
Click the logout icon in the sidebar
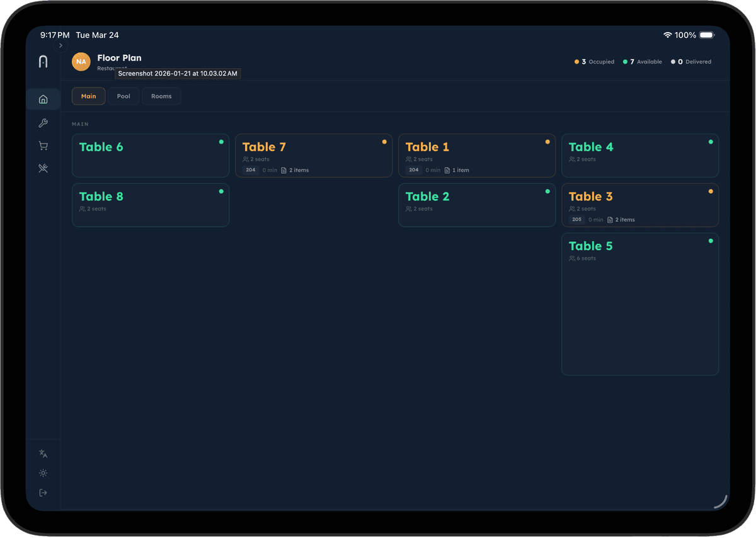(43, 493)
